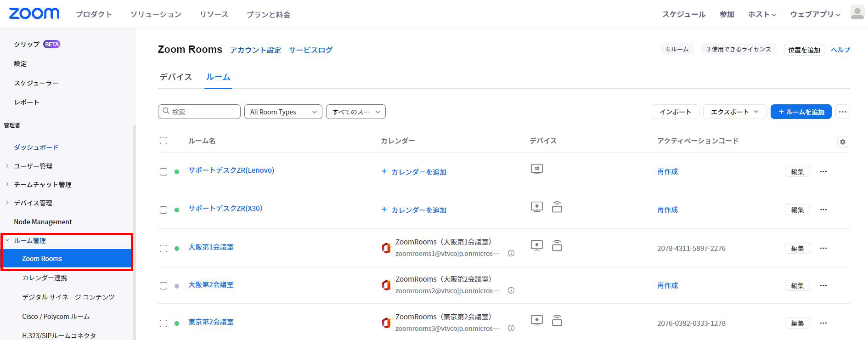The image size is (868, 340).
Task: Click the 検索 search field
Action: (x=199, y=112)
